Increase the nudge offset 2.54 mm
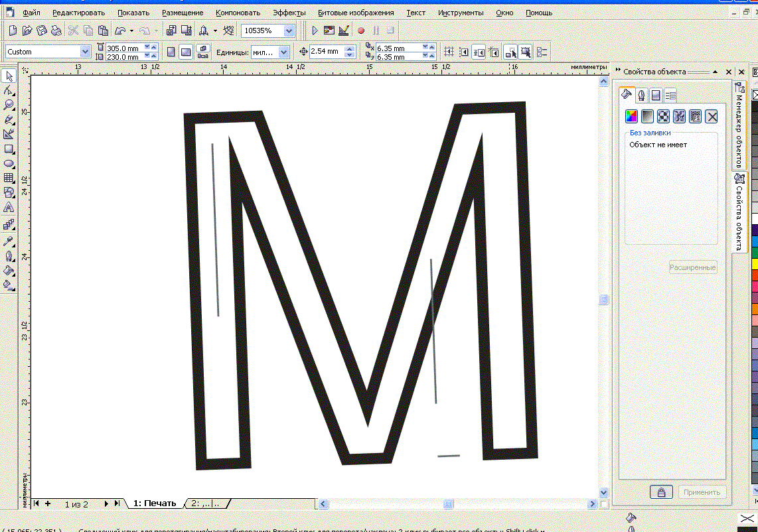This screenshot has height=532, width=758. 350,48
